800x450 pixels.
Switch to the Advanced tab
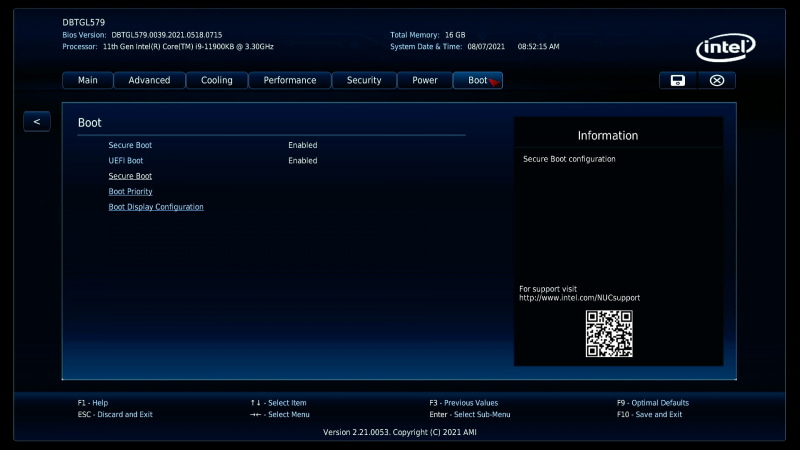coord(149,81)
